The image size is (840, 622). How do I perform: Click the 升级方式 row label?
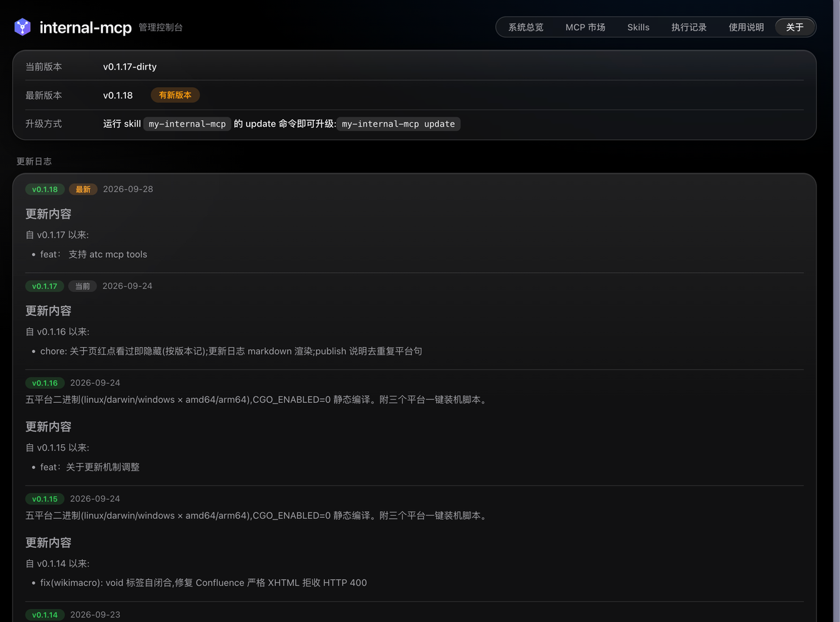coord(43,124)
